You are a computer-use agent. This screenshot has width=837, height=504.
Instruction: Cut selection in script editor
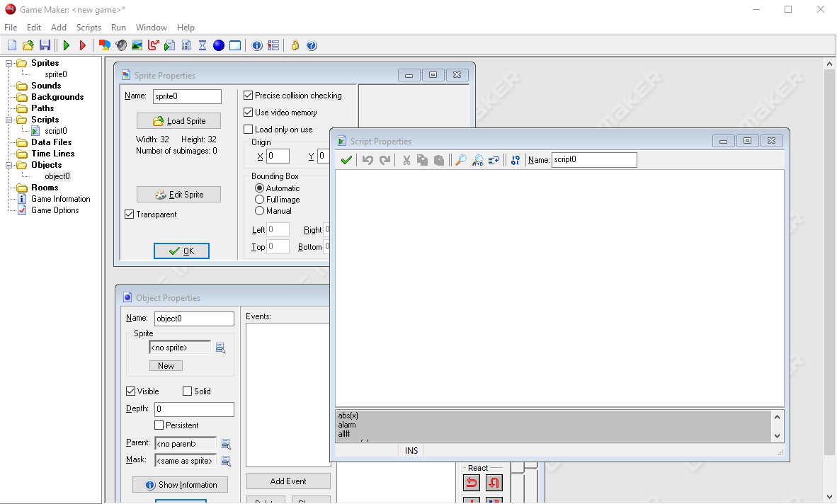[x=406, y=159]
